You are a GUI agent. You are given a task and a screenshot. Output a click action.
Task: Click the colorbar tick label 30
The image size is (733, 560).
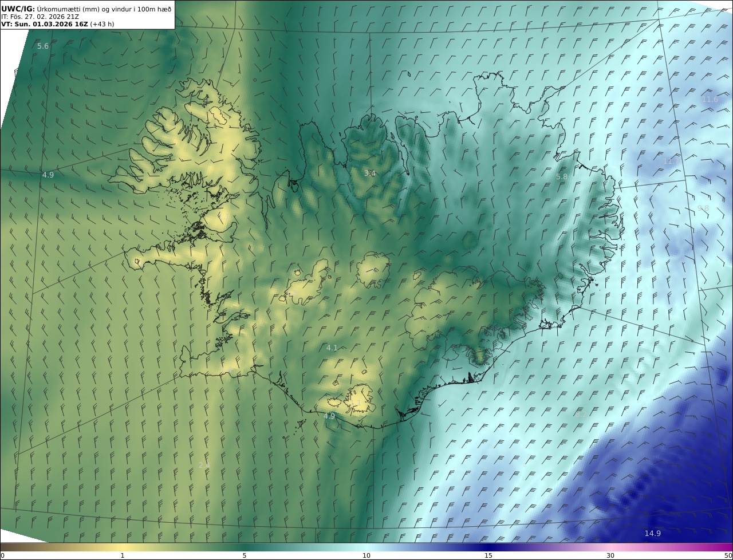click(x=610, y=555)
